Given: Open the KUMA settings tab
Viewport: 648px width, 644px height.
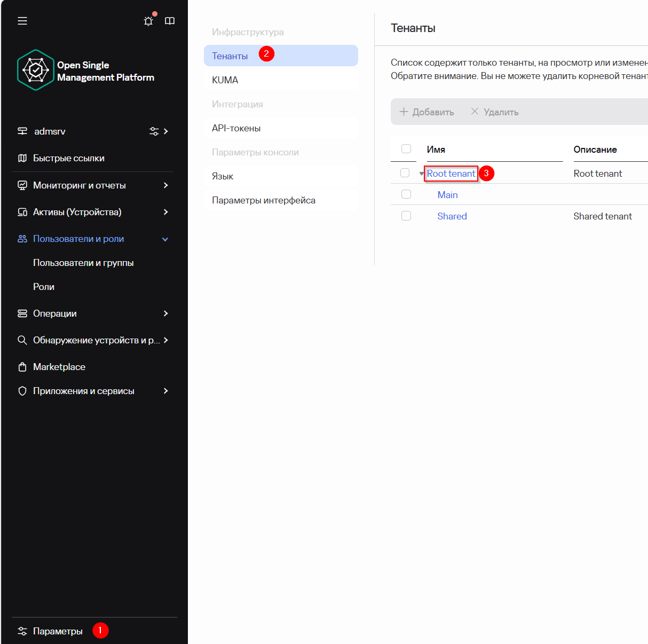Looking at the screenshot, I should click(225, 80).
